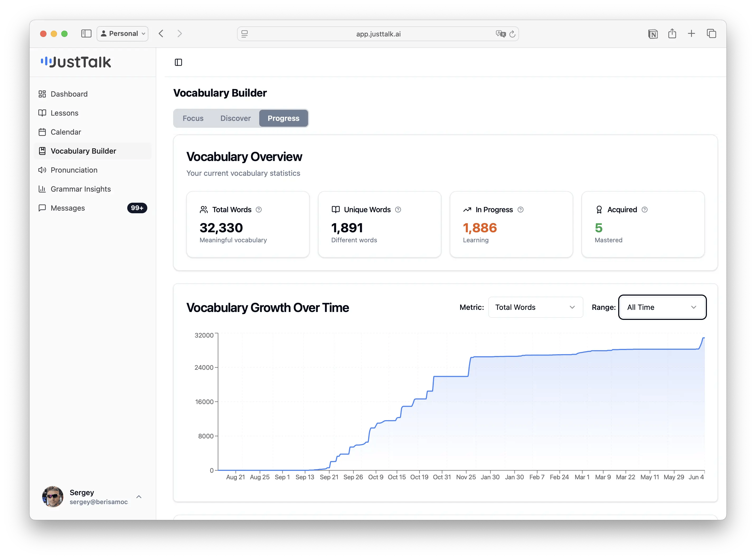756x559 pixels.
Task: Click the app.justtalk.ai address bar
Action: coord(378,34)
